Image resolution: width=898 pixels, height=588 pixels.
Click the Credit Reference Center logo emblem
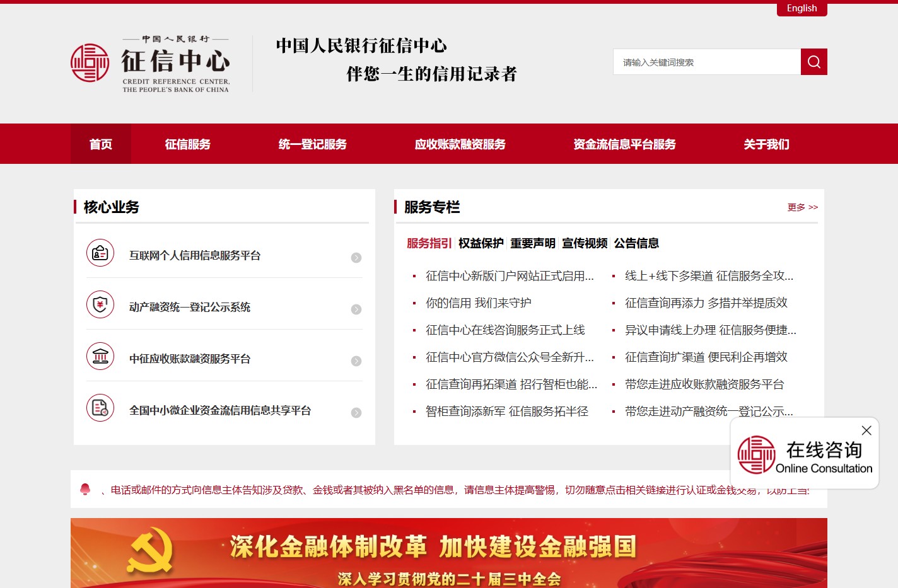click(90, 63)
